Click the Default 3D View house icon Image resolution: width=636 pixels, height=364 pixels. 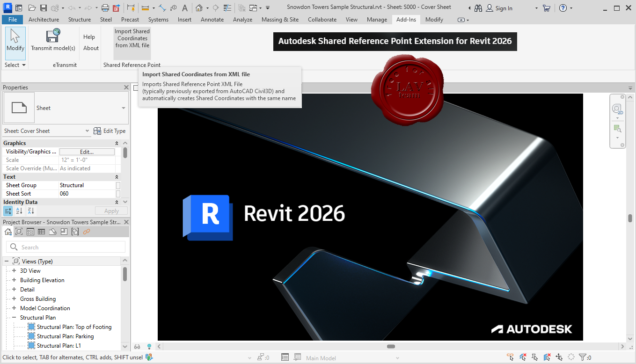[x=199, y=8]
